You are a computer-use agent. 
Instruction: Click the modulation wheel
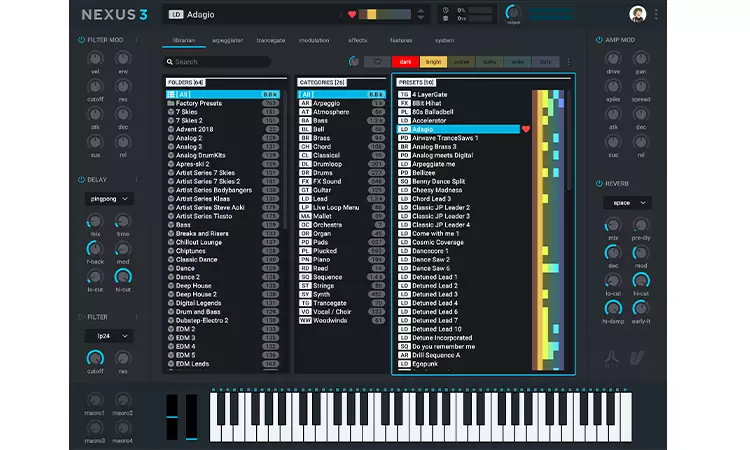pyautogui.click(x=191, y=417)
